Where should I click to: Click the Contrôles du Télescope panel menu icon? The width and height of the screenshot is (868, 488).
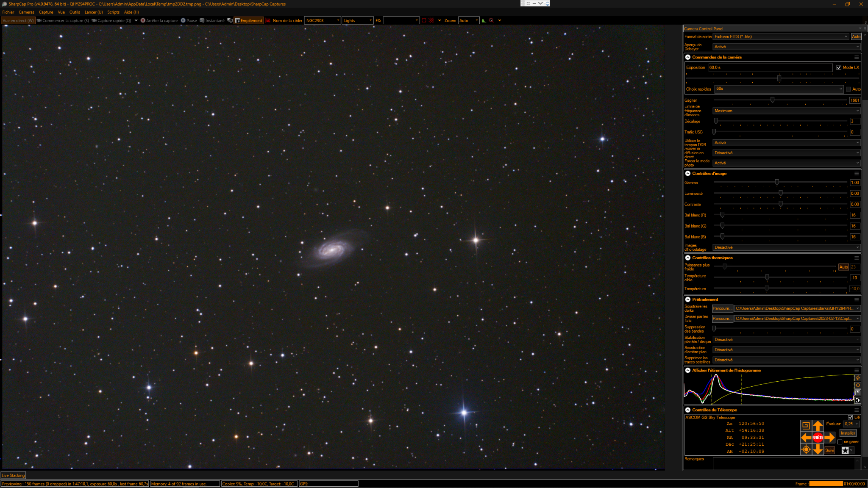coord(857,410)
